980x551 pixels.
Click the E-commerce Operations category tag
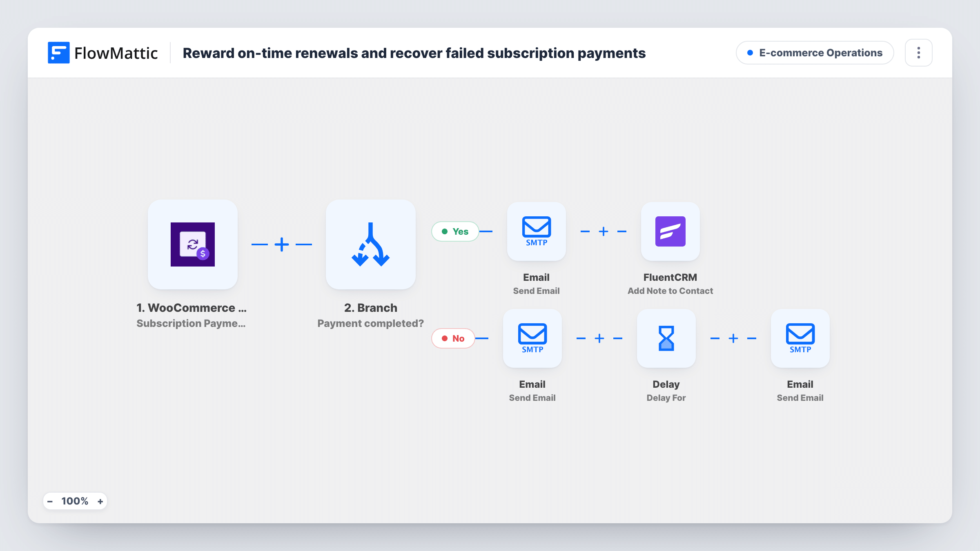pos(815,53)
